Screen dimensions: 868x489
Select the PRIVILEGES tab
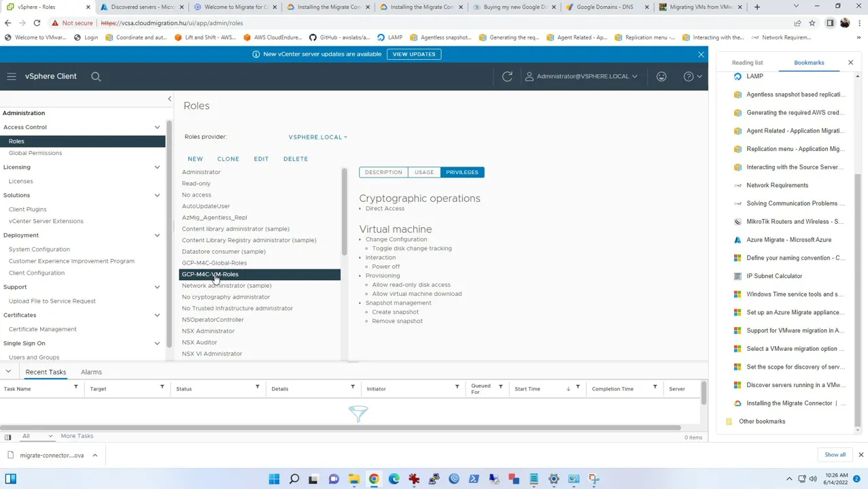462,172
